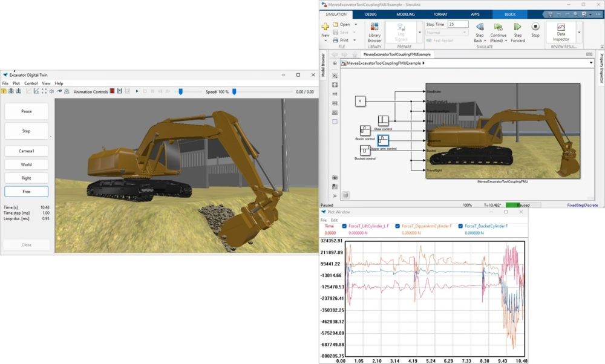This screenshot has height=364, width=605.
Task: Click the Step Back simulation icon
Action: 480,27
